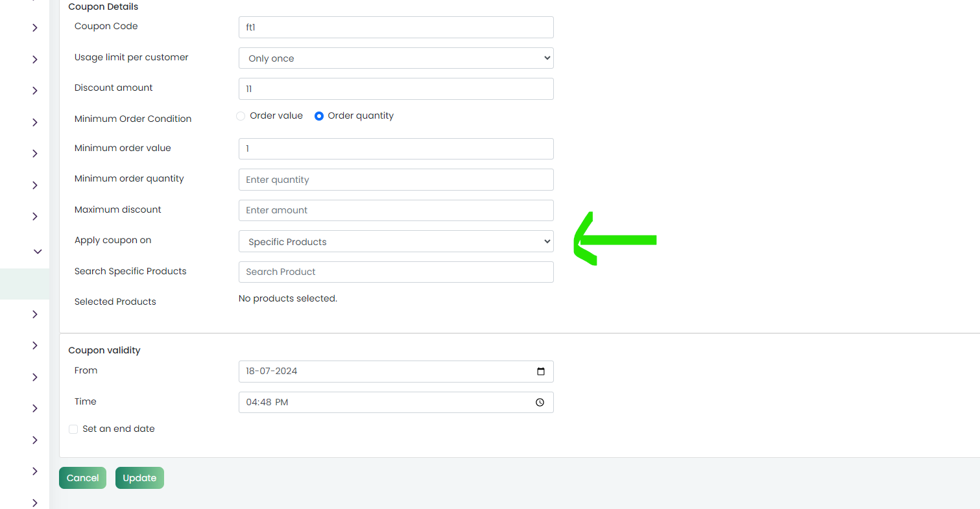This screenshot has height=509, width=980.
Task: Expand sidebar chevron level with Maximum discount row
Action: (x=35, y=217)
